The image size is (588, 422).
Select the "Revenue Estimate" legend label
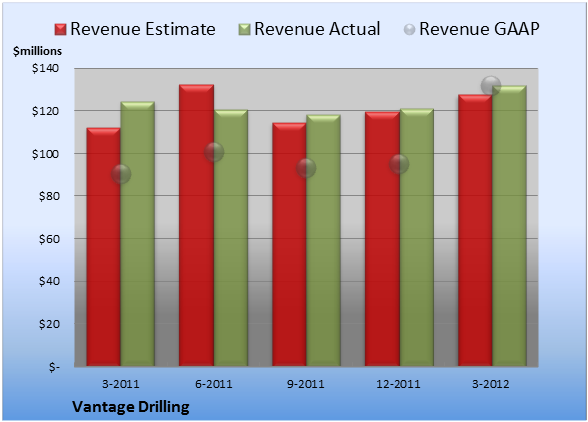point(143,29)
